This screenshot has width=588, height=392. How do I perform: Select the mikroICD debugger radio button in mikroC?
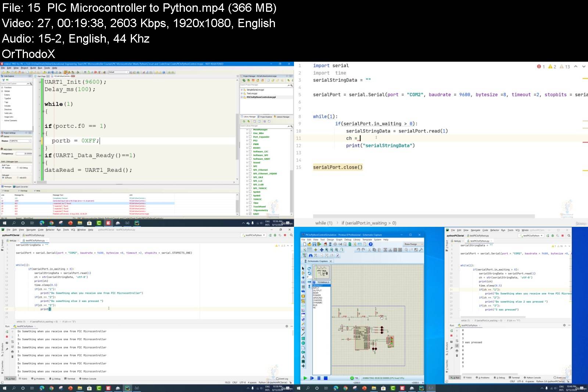coord(18,178)
